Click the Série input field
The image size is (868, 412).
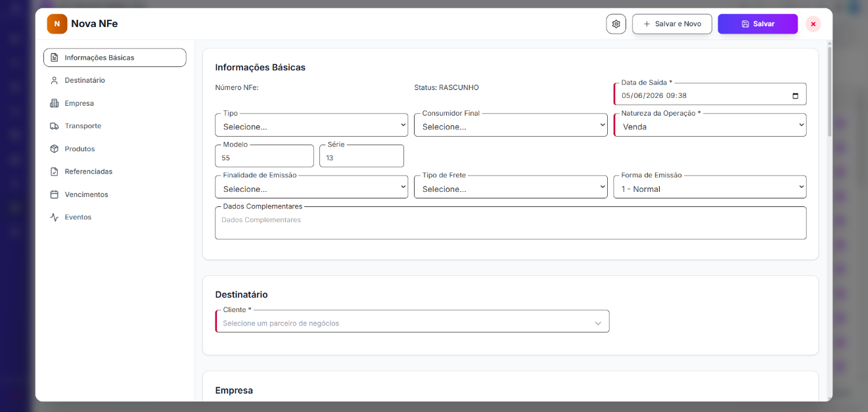coord(361,156)
